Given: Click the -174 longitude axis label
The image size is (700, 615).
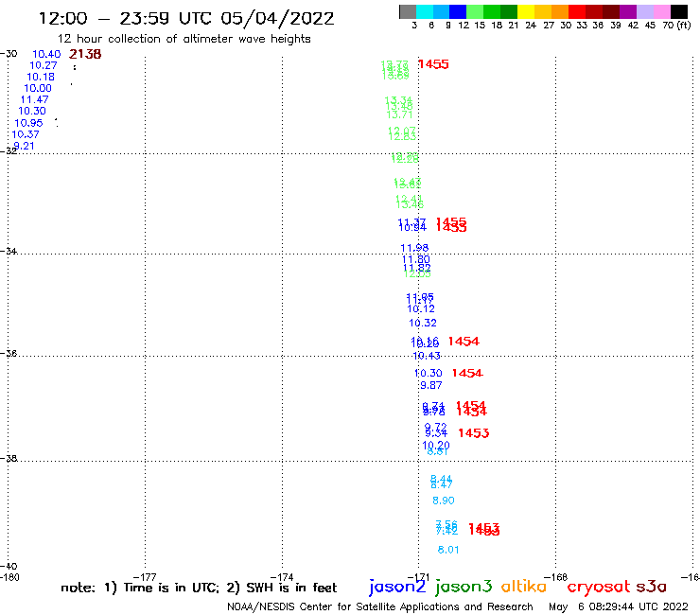Looking at the screenshot, I should 282,577.
